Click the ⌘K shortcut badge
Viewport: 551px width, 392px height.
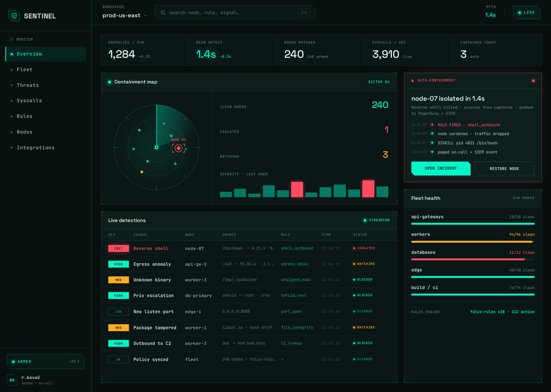304,12
